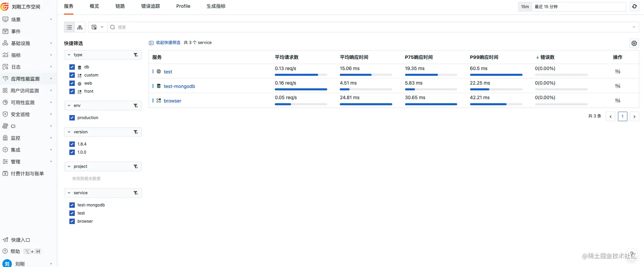
Task: Uncheck the test-mongodb service checkbox
Action: 72,205
